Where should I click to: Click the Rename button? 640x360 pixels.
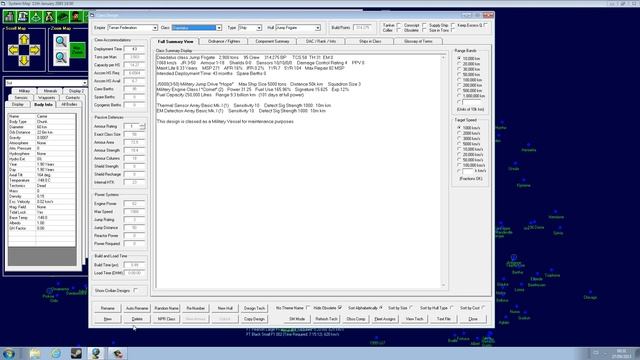pyautogui.click(x=108, y=308)
